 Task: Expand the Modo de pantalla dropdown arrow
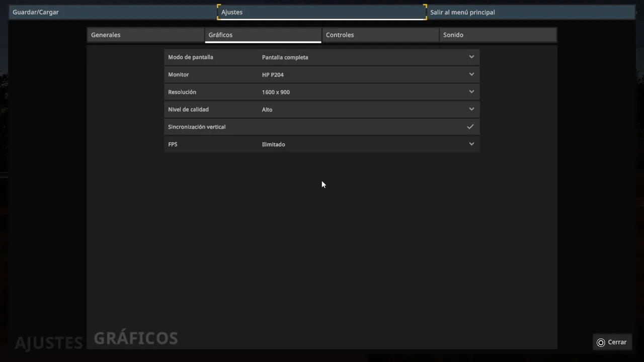(x=471, y=57)
